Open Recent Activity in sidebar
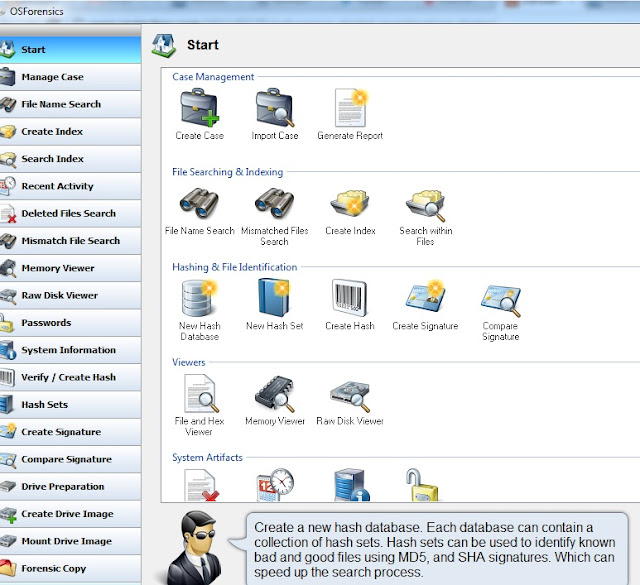 (70, 186)
